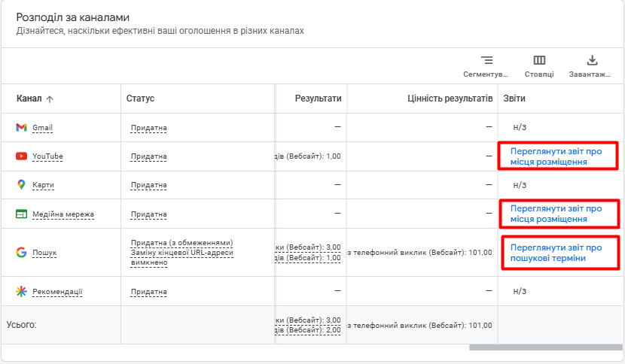Sort by the Канал column arrow

pyautogui.click(x=50, y=99)
